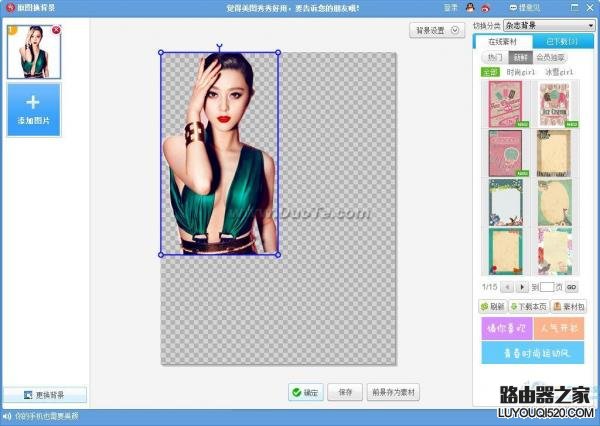Switch to 在线素材 online materials tab
The width and height of the screenshot is (600, 426).
click(x=502, y=42)
